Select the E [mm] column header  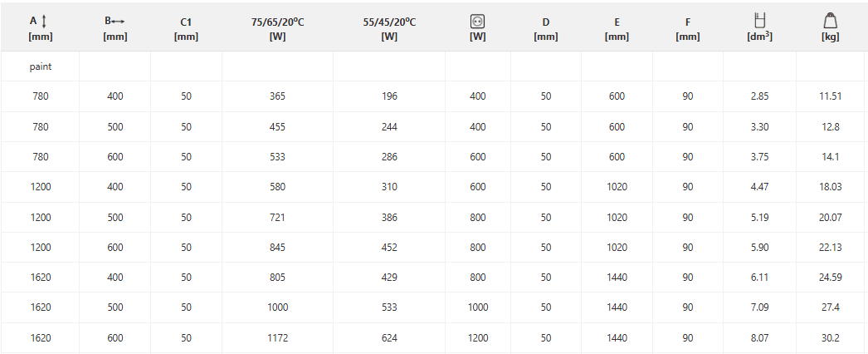617,29
